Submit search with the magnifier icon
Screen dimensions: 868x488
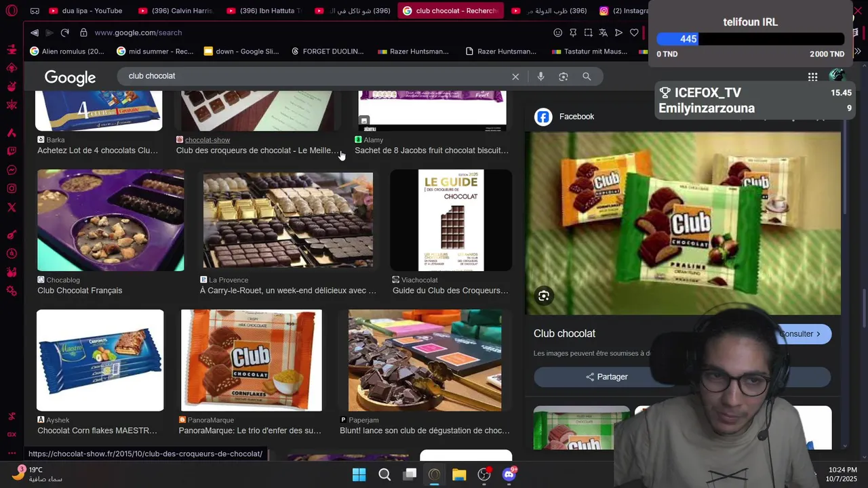pyautogui.click(x=587, y=77)
